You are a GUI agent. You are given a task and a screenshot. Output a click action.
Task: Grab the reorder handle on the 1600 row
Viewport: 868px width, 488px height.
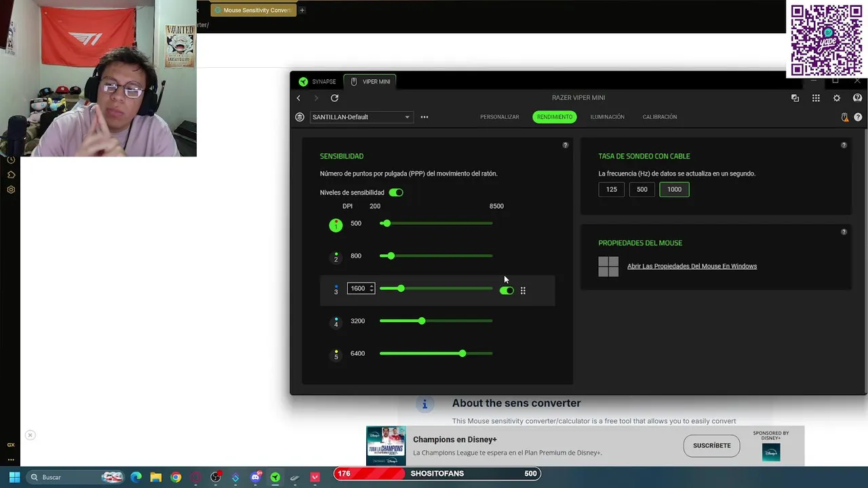(523, 291)
